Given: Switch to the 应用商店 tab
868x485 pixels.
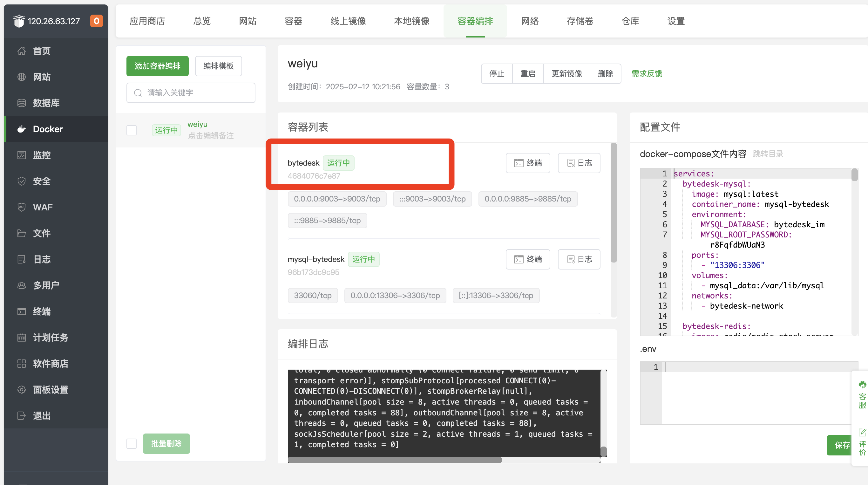Looking at the screenshot, I should (147, 21).
